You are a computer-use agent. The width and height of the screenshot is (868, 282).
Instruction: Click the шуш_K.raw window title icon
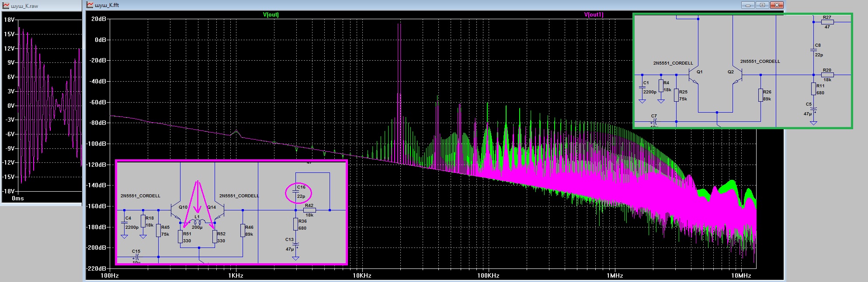point(6,6)
